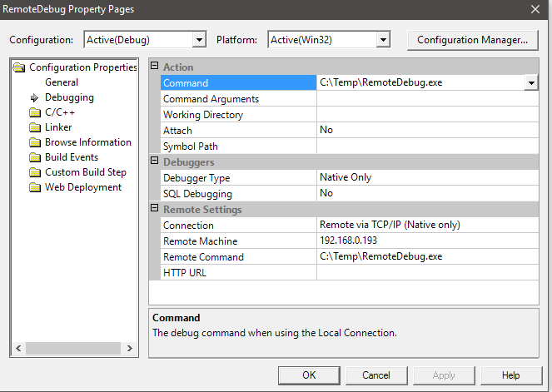This screenshot has width=552, height=392.
Task: Click the Browse Information folder icon
Action: click(x=35, y=142)
